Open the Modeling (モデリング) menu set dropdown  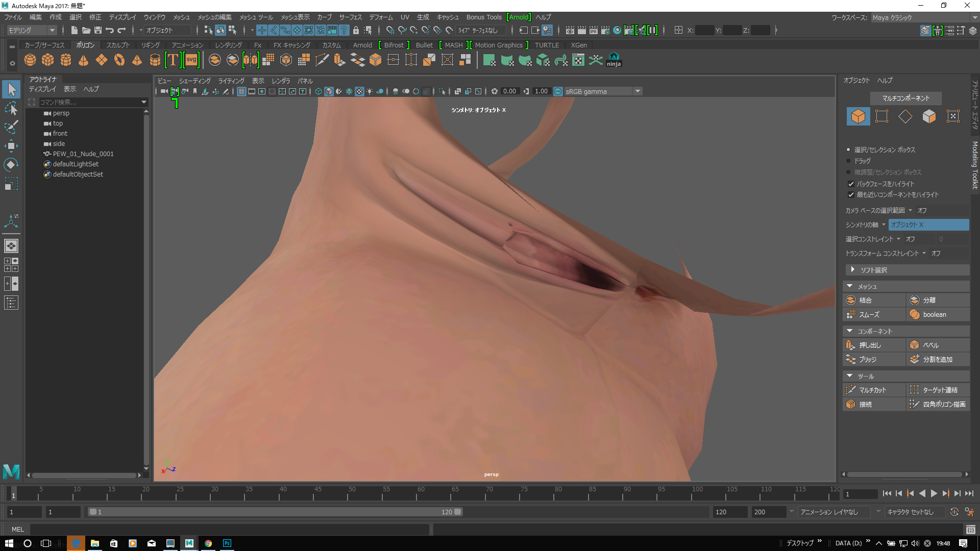[32, 30]
